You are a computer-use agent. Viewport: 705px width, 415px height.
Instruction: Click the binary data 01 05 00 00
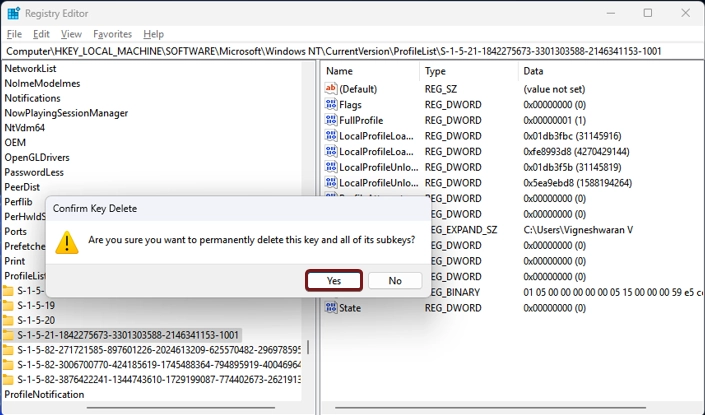click(613, 292)
